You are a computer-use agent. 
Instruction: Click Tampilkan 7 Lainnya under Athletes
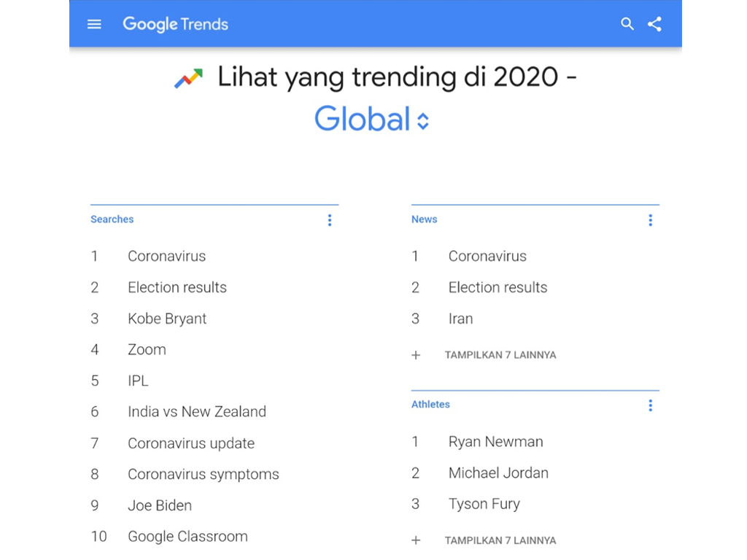pyautogui.click(x=500, y=540)
